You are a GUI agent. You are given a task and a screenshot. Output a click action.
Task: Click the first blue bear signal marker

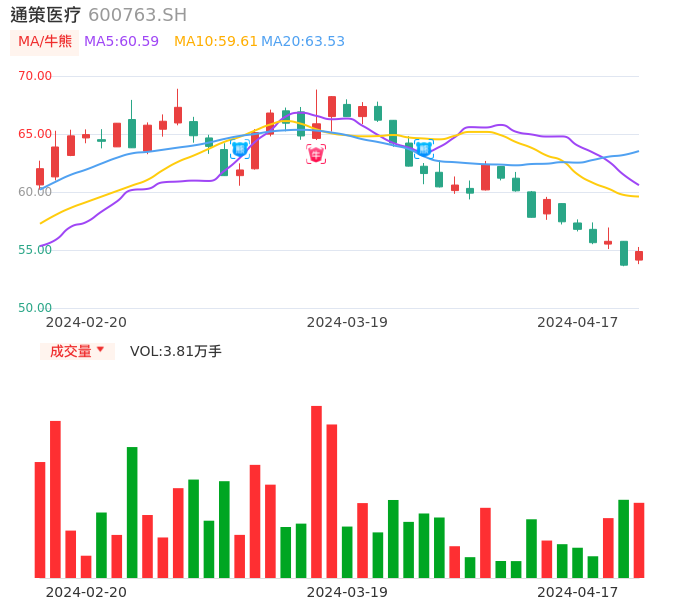pyautogui.click(x=240, y=149)
